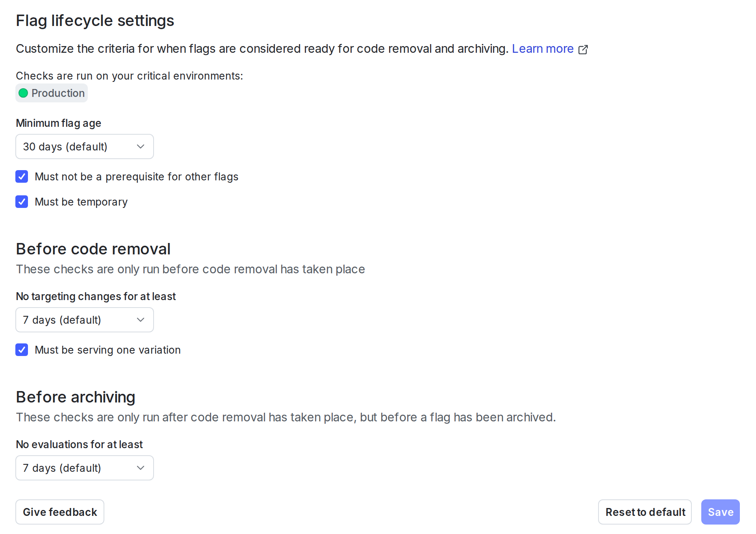Click the checkmark inside Must be serving one variation
Screen dimensions: 756x534
pos(22,350)
